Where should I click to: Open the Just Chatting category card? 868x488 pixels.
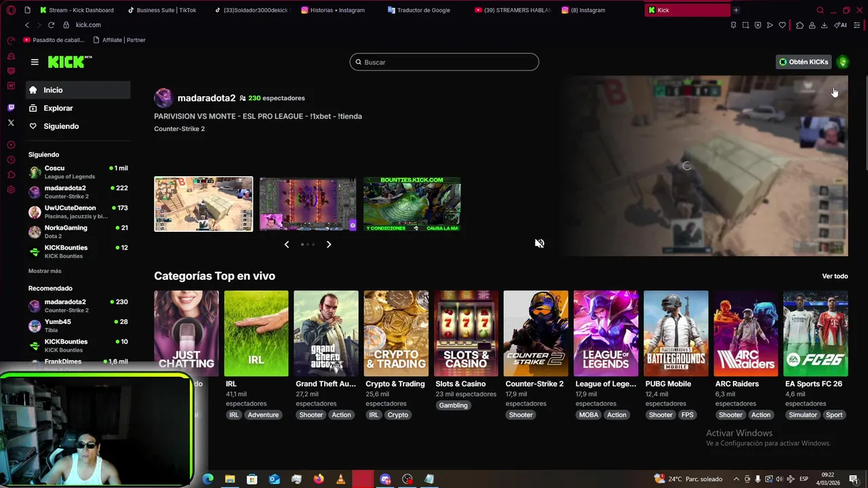tap(186, 333)
